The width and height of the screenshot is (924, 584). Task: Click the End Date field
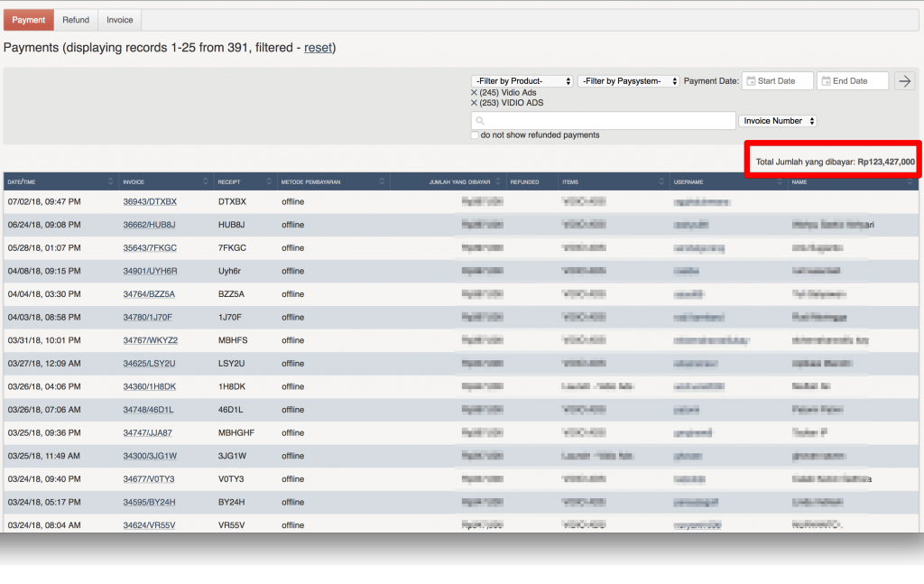[853, 81]
